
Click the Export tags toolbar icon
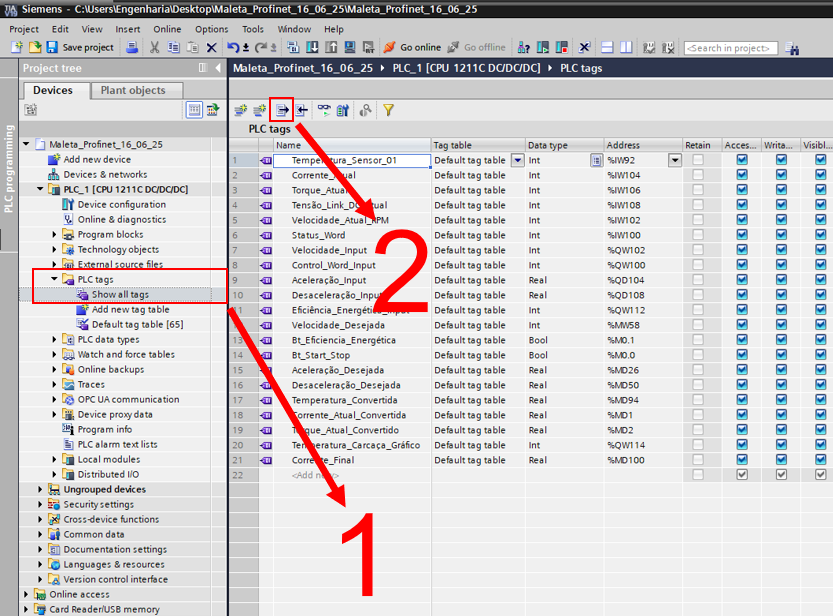point(282,110)
